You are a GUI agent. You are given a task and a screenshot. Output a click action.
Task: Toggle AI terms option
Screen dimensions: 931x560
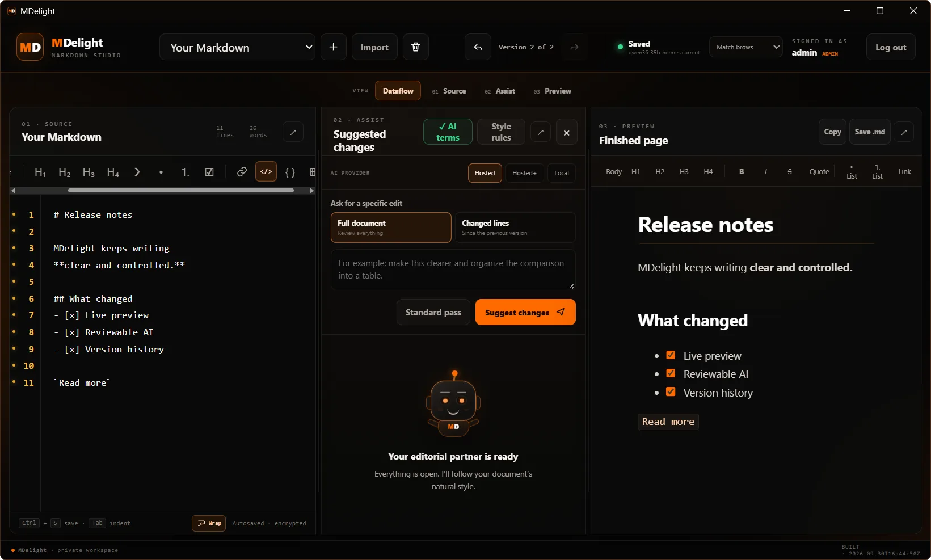(448, 132)
